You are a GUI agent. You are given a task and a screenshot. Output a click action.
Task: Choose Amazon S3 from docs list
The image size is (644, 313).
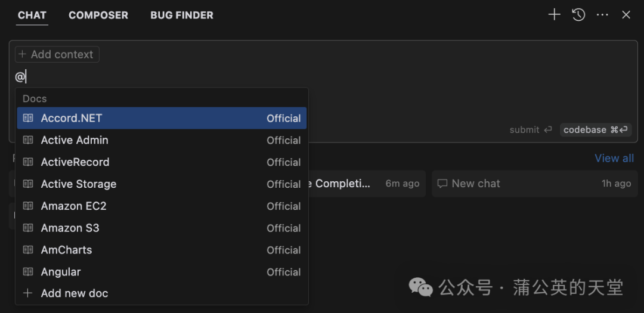click(x=162, y=228)
